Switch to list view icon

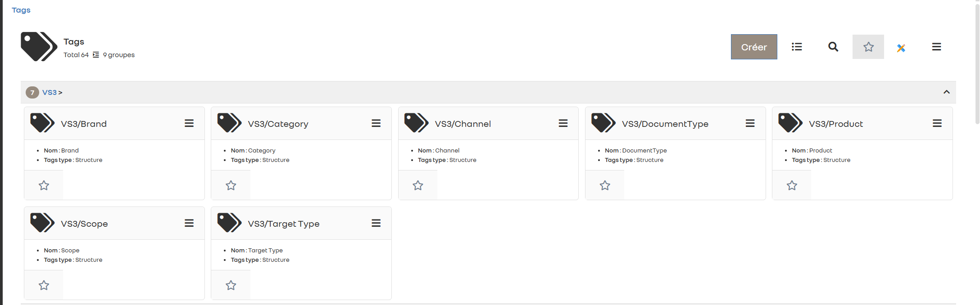tap(797, 47)
